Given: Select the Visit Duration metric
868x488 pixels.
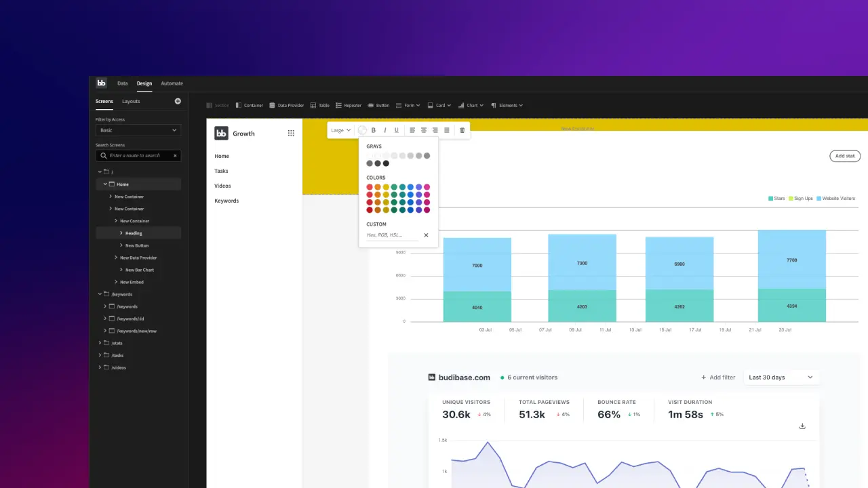Looking at the screenshot, I should click(696, 409).
